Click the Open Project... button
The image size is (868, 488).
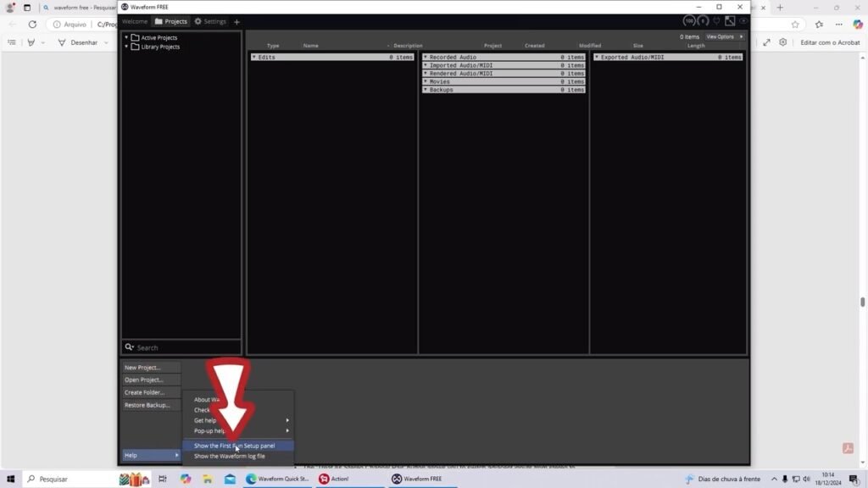coord(151,380)
